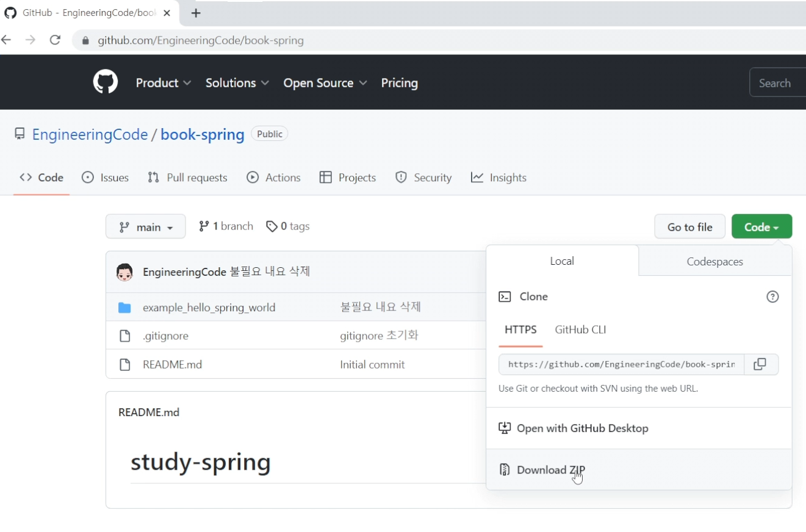Select the HTTPS clone option
806x532 pixels.
pyautogui.click(x=520, y=330)
